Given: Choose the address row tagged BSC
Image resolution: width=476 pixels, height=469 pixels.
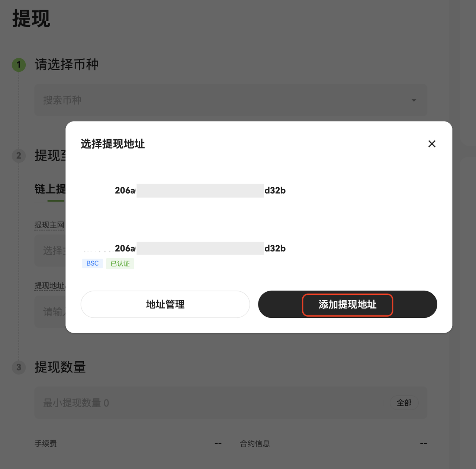Looking at the screenshot, I should coord(200,248).
